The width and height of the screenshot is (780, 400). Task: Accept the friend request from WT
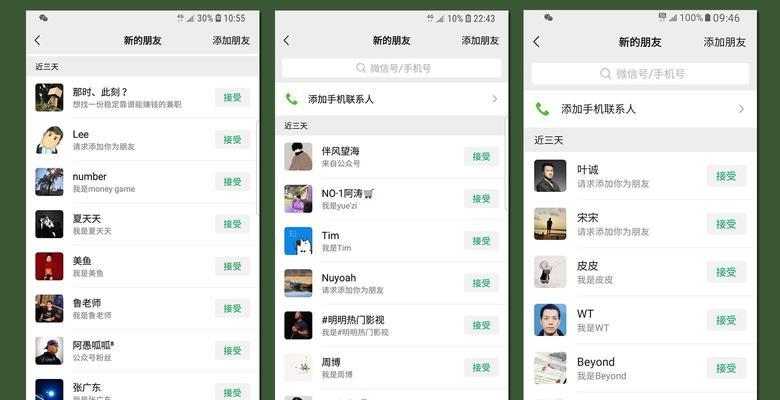(726, 320)
